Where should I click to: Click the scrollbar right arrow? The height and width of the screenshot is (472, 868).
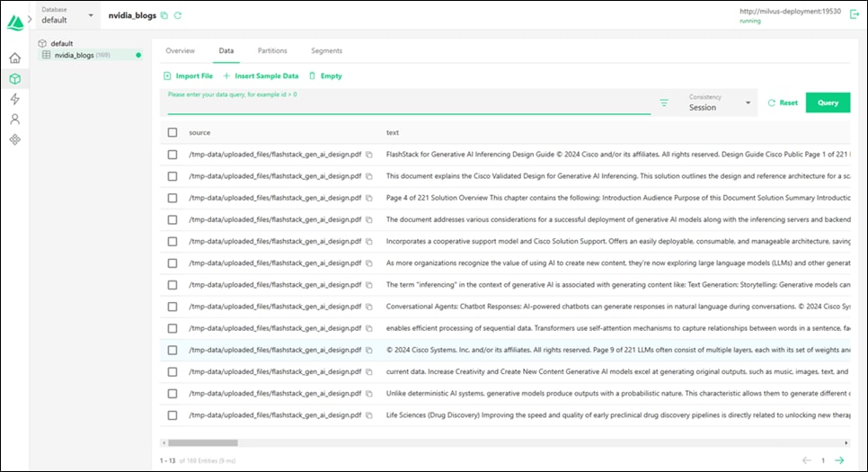846,442
